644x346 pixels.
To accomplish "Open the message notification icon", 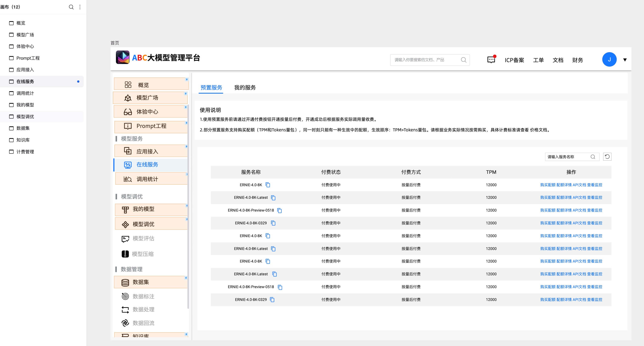I will pos(491,59).
